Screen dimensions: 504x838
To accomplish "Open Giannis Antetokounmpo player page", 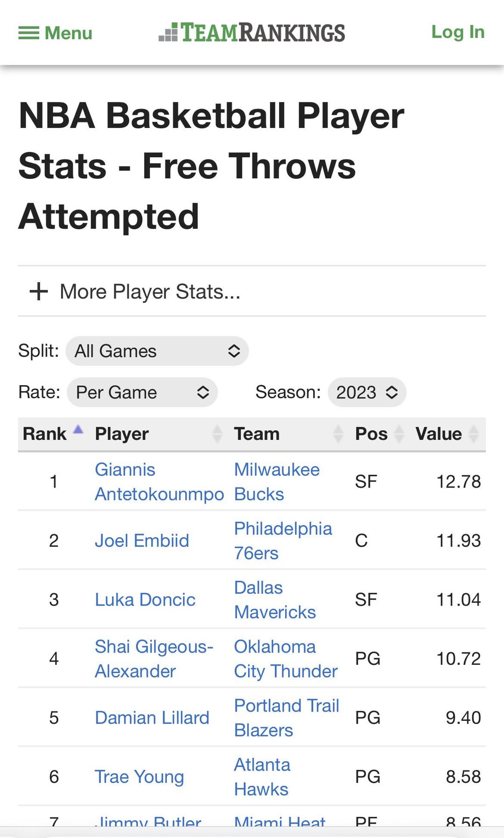I will pos(159,482).
